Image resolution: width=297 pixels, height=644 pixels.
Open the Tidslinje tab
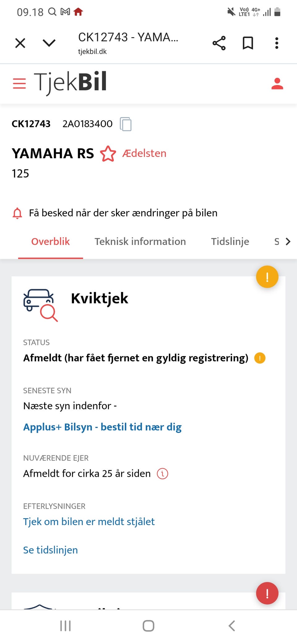[230, 241]
